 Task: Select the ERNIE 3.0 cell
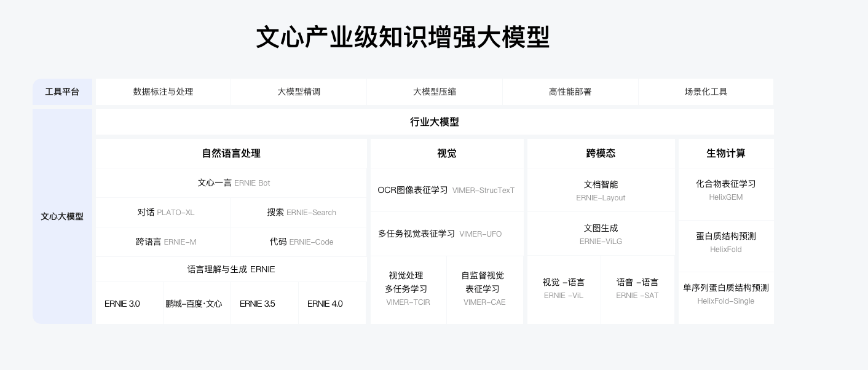click(x=130, y=303)
